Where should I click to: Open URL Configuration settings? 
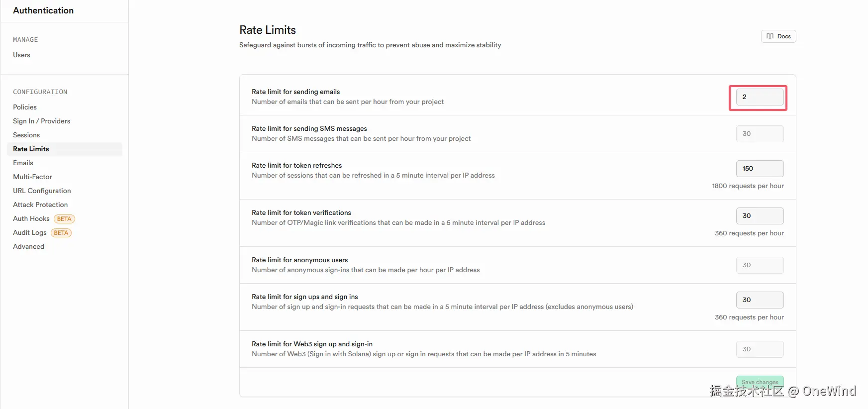(42, 191)
